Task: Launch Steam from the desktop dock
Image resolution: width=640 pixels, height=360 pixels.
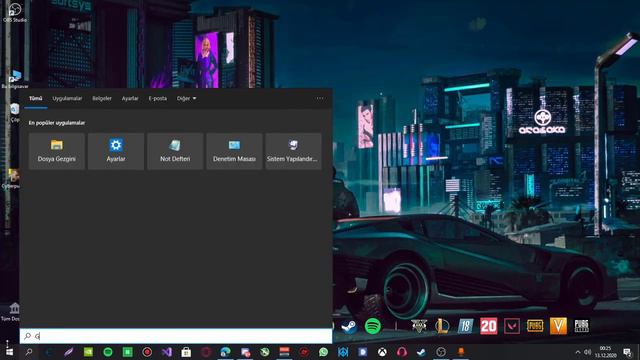Action: [x=349, y=326]
